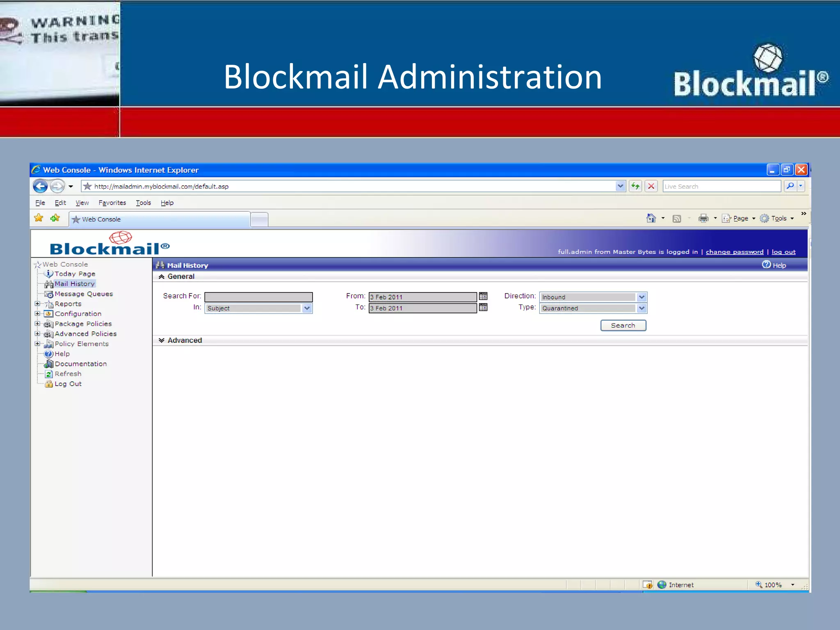Viewport: 840px width, 630px height.
Task: Open the Help menu in menu bar
Action: 167,203
